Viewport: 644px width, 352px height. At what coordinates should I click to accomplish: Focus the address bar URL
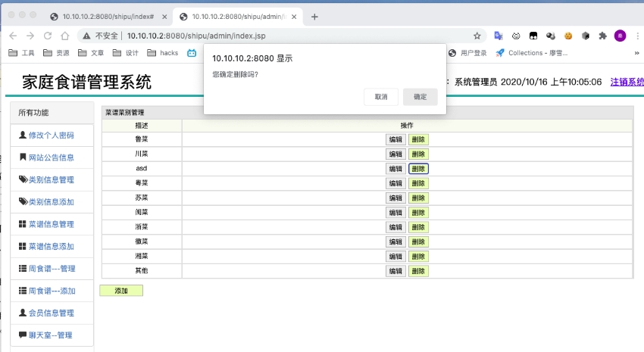click(x=196, y=36)
